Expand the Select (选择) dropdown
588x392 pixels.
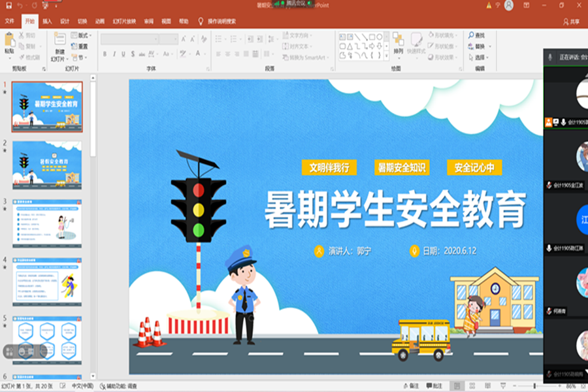tap(480, 57)
